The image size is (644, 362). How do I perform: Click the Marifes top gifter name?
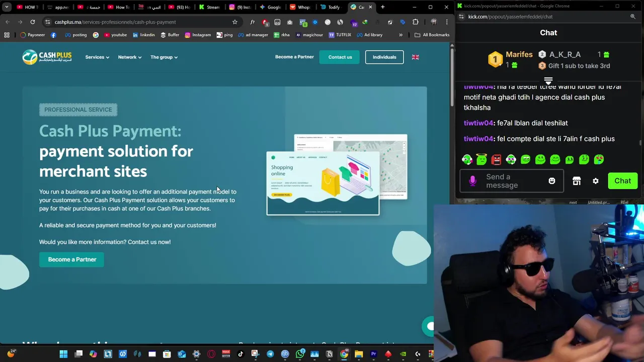click(x=519, y=54)
